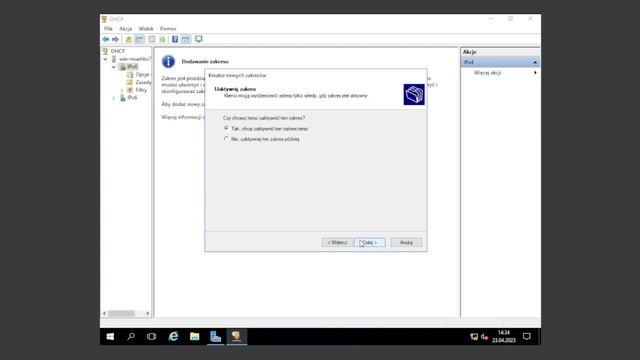Open the Widok menu

[146, 29]
